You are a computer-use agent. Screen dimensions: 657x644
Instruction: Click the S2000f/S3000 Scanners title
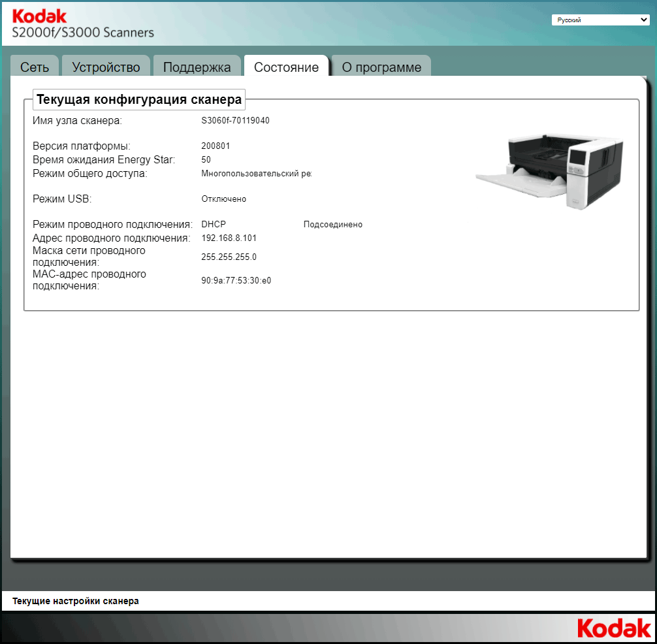click(83, 33)
